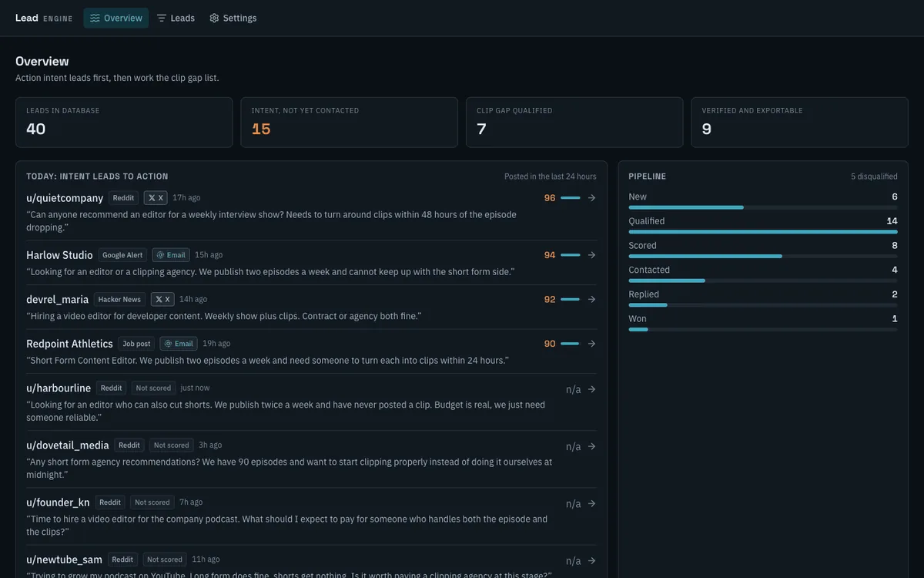The image size is (924, 578).
Task: Click the score value 92
Action: pyautogui.click(x=550, y=299)
